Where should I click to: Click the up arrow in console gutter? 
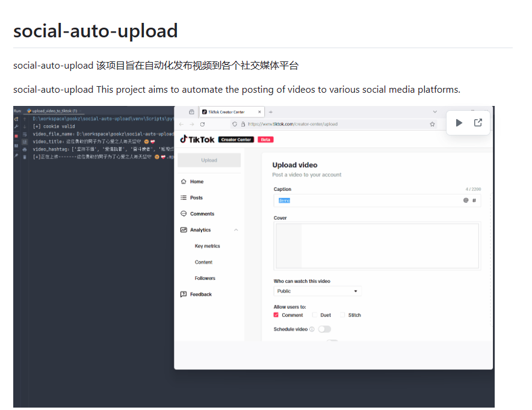pos(25,119)
